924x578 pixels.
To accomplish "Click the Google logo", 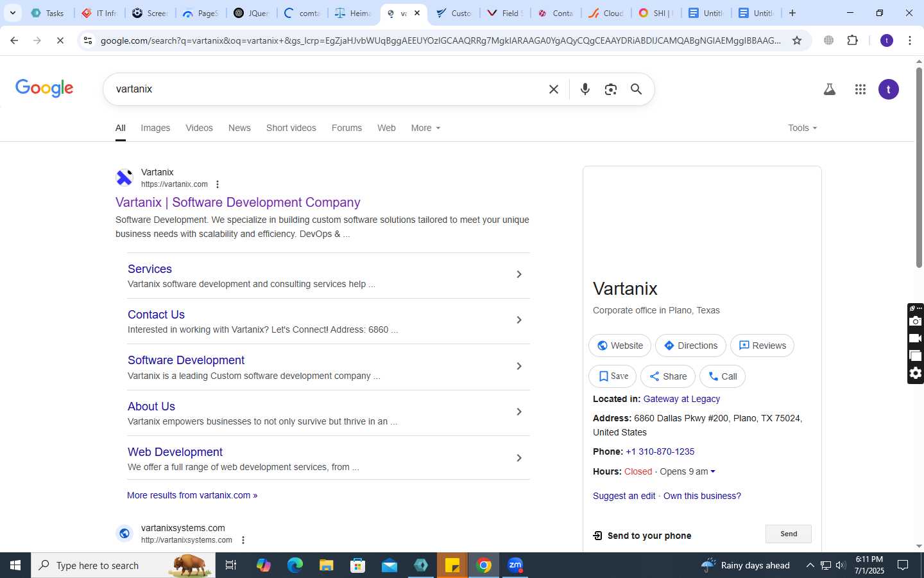I will pyautogui.click(x=44, y=89).
